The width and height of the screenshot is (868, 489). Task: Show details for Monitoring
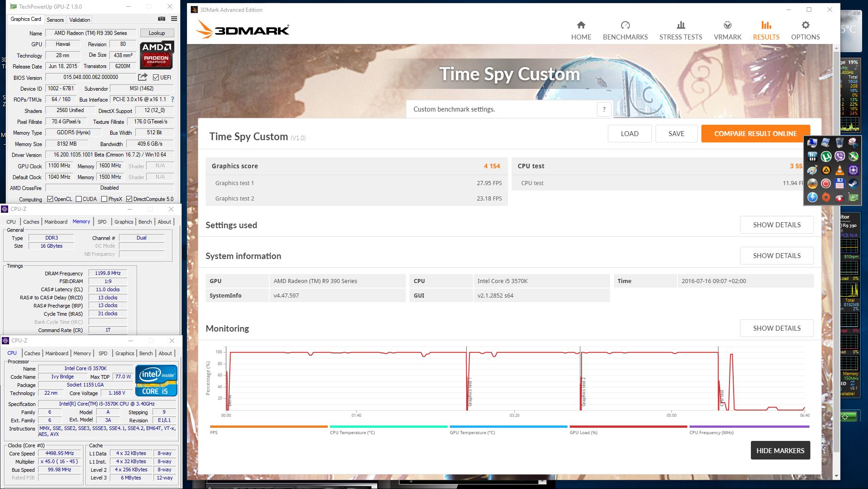click(776, 328)
